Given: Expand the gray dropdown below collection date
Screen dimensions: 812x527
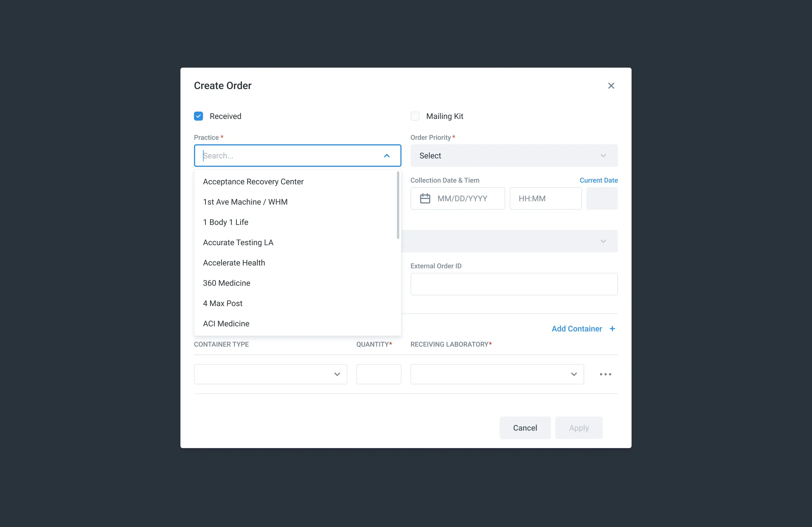Looking at the screenshot, I should [509, 241].
